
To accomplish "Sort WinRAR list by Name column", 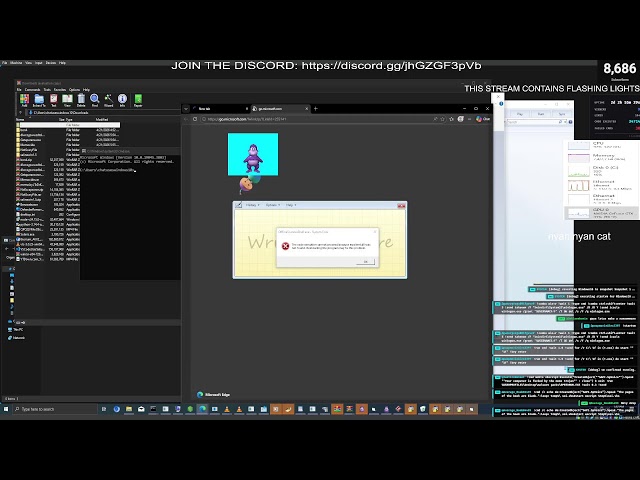I will (20, 120).
